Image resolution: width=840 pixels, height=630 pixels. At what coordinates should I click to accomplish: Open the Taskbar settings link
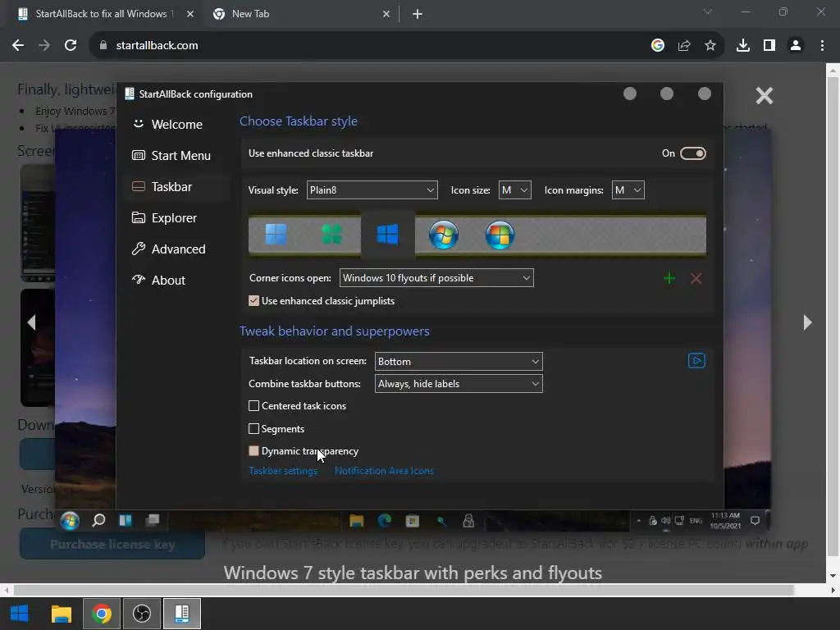point(283,471)
